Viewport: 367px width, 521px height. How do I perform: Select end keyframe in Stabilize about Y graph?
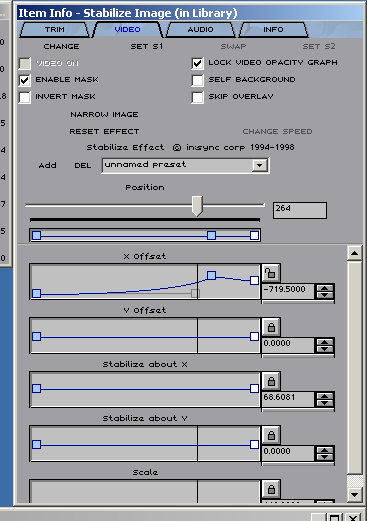[x=254, y=445]
